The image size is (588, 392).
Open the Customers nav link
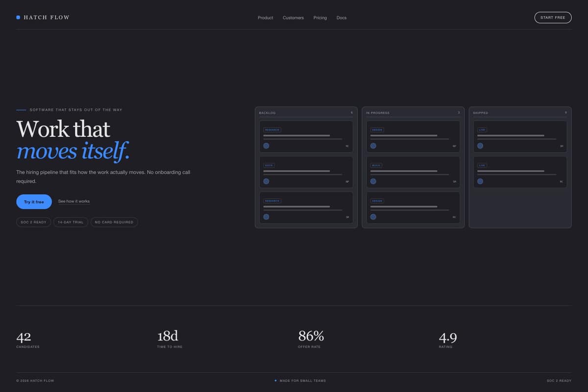point(293,18)
